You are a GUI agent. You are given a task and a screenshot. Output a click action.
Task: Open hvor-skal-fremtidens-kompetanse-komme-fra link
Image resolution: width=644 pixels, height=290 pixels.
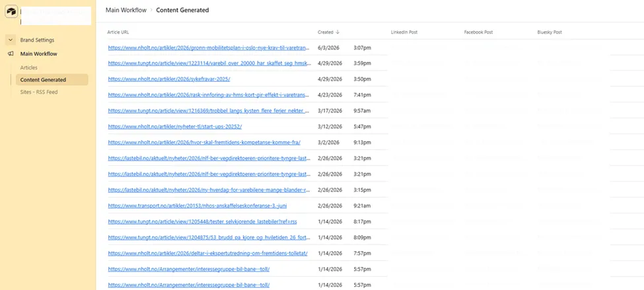tap(204, 143)
